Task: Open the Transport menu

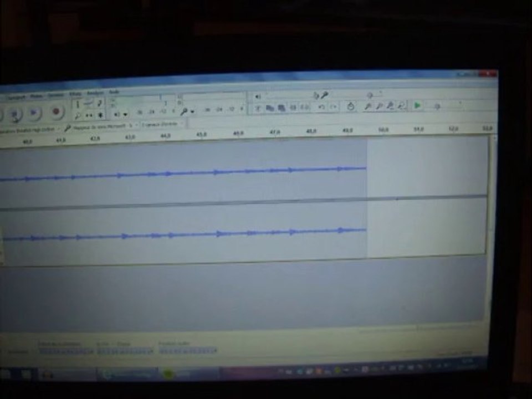Action: coord(16,98)
